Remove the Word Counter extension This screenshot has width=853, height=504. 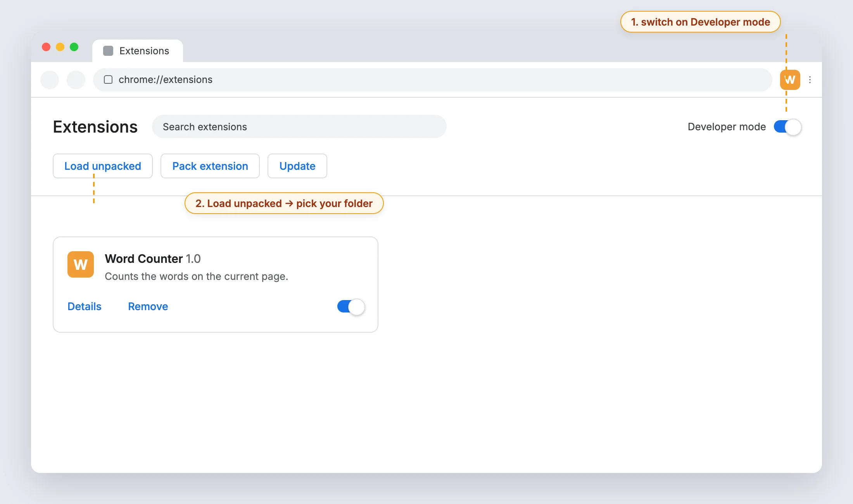pos(148,307)
